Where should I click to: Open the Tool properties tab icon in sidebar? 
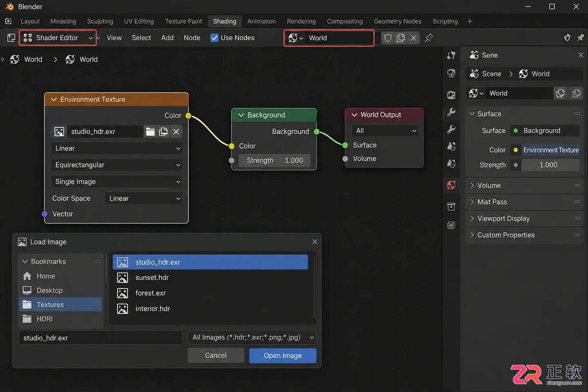[451, 55]
